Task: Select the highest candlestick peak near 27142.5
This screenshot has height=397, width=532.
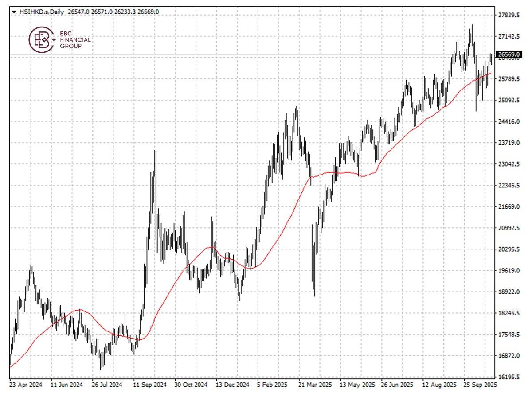Action: tap(471, 27)
